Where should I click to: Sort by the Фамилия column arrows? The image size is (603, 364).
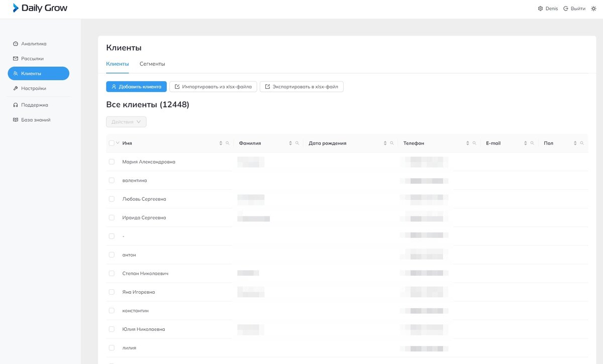[x=290, y=143]
